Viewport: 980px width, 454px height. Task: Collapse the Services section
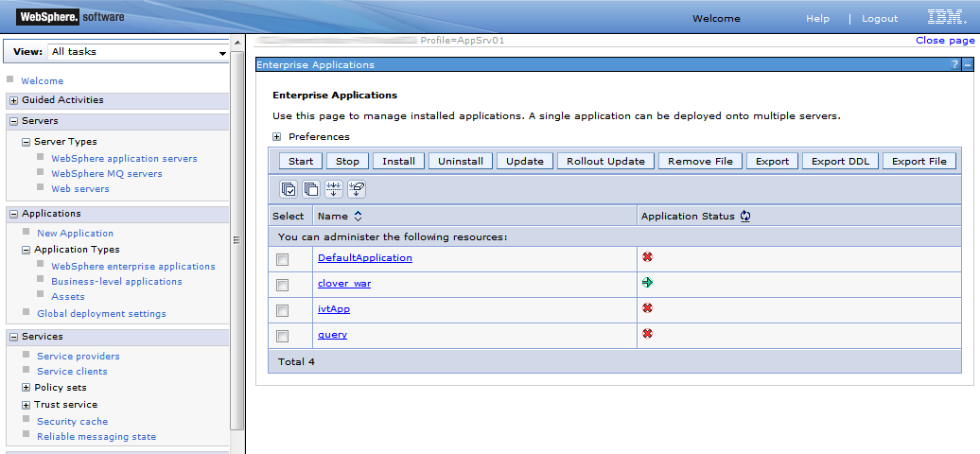pos(14,337)
